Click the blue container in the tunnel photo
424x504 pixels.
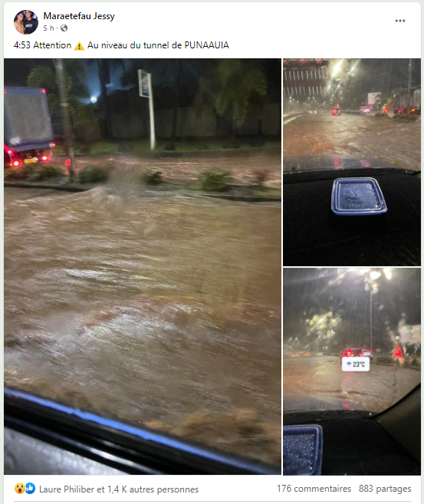359,196
